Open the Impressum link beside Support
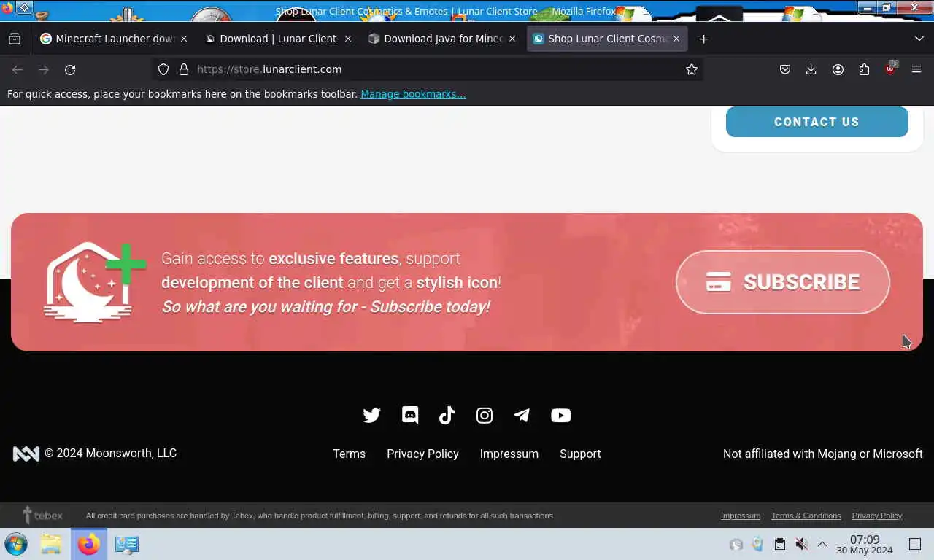This screenshot has width=934, height=560. point(509,454)
